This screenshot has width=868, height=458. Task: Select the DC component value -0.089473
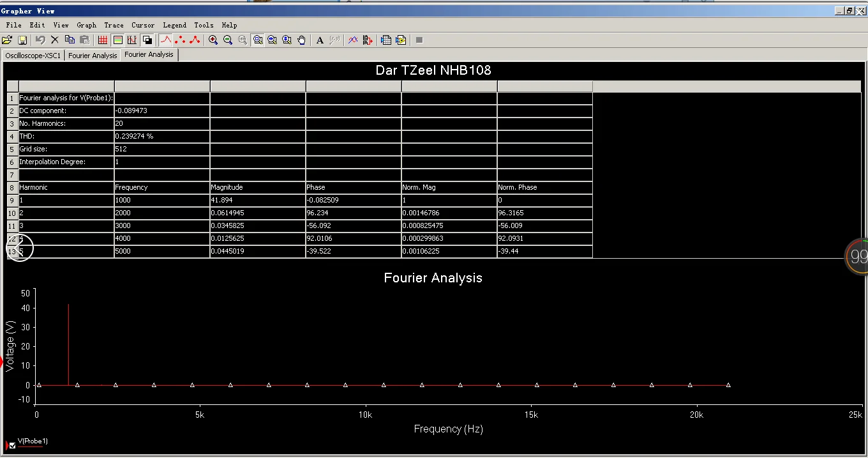[162, 111]
